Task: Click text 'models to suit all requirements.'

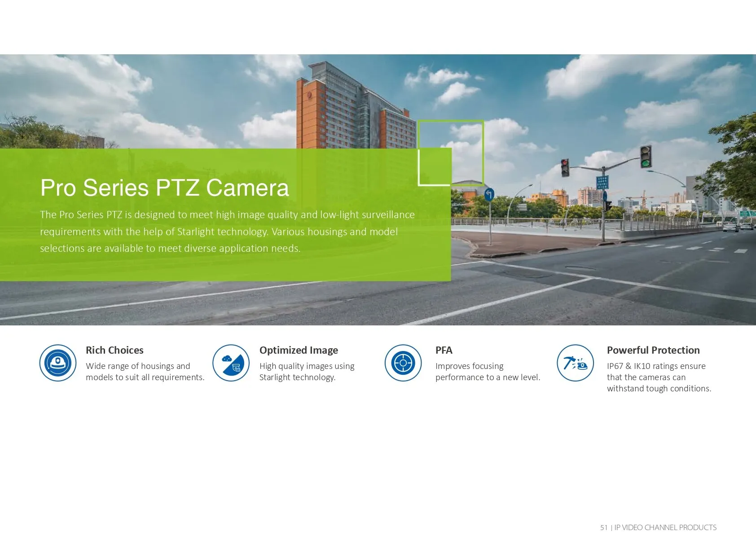Action: coord(145,377)
